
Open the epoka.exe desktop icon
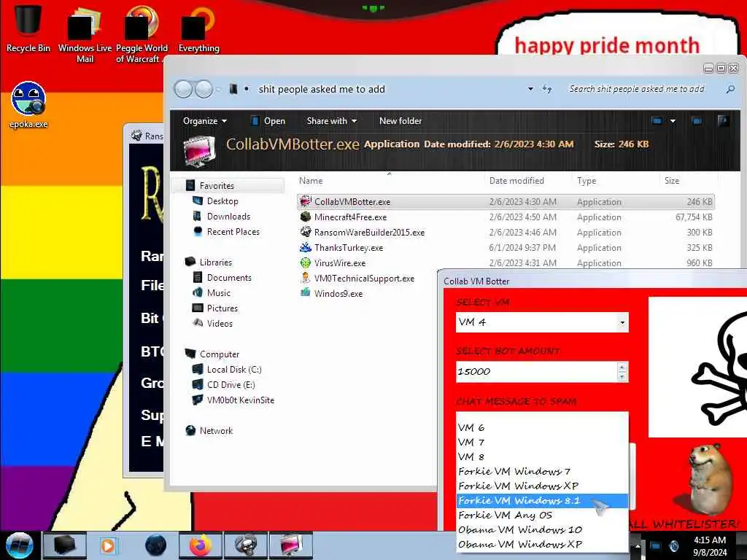point(28,105)
